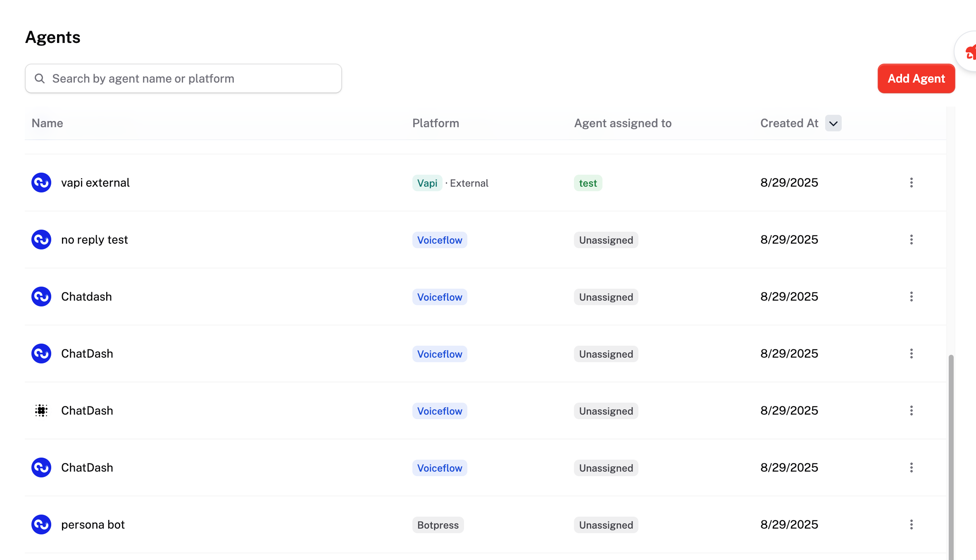Click the Platform column header
The height and width of the screenshot is (560, 976).
(436, 123)
